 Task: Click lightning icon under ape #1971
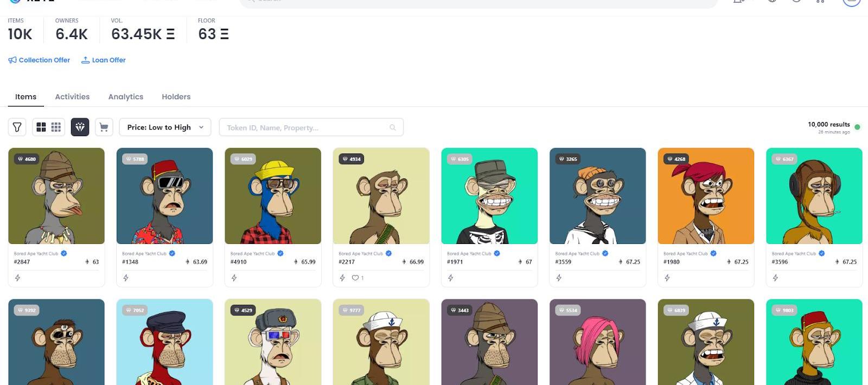click(x=450, y=278)
